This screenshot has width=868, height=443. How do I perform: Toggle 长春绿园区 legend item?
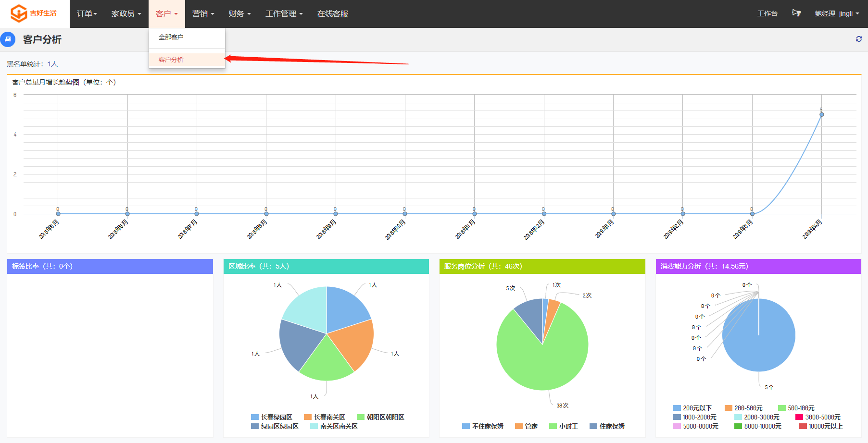click(272, 417)
